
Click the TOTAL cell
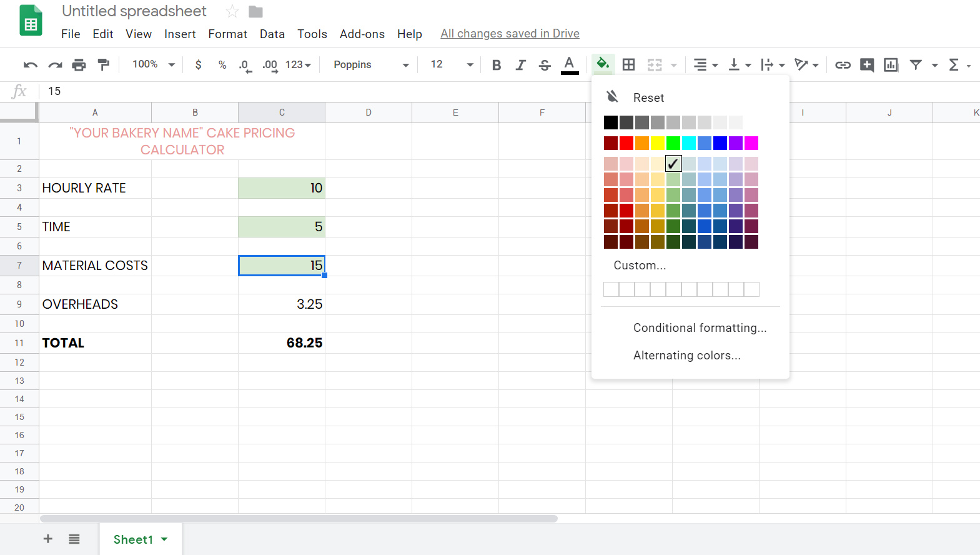click(x=95, y=343)
